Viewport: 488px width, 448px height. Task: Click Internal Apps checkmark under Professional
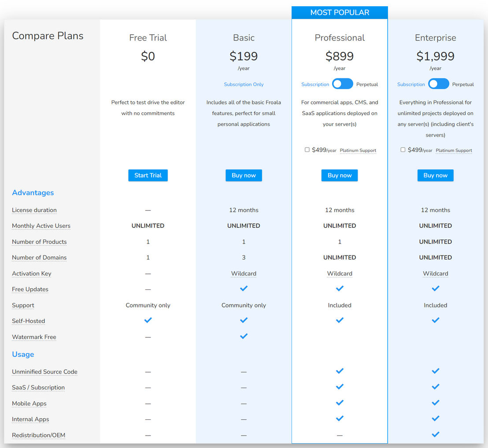point(340,418)
